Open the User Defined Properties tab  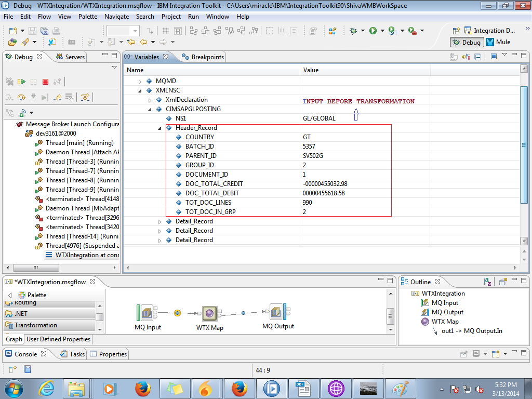(58, 339)
